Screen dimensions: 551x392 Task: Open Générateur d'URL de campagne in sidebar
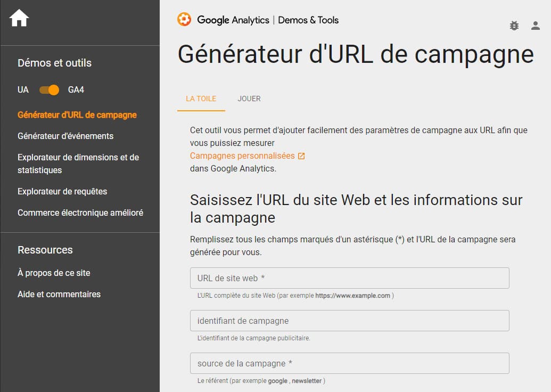(x=77, y=115)
